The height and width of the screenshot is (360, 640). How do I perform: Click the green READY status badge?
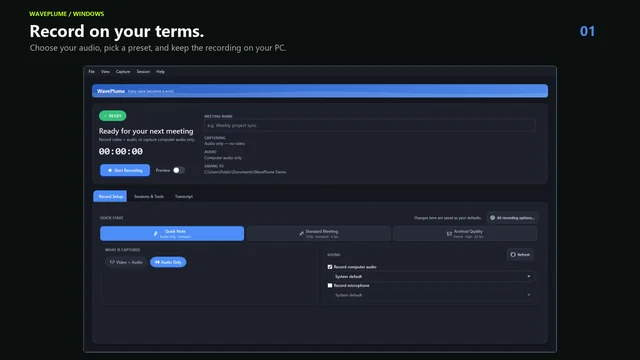coord(113,116)
